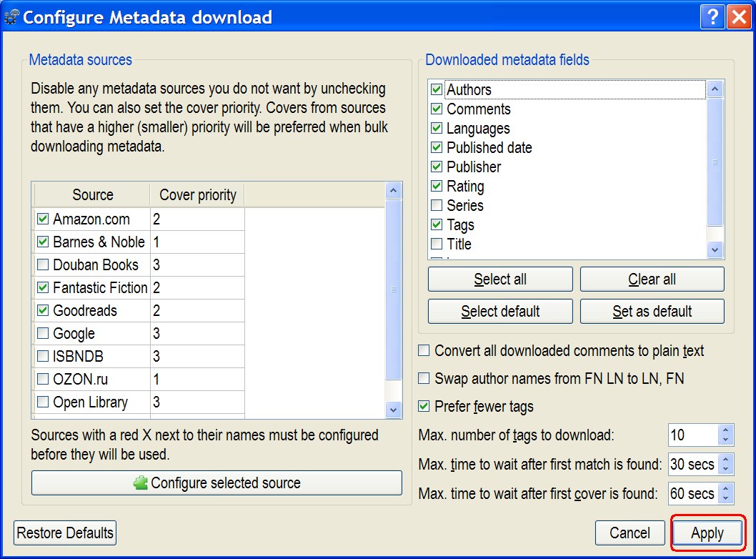Check the ISBNDB source
Image resolution: width=756 pixels, height=559 pixels.
pos(43,356)
